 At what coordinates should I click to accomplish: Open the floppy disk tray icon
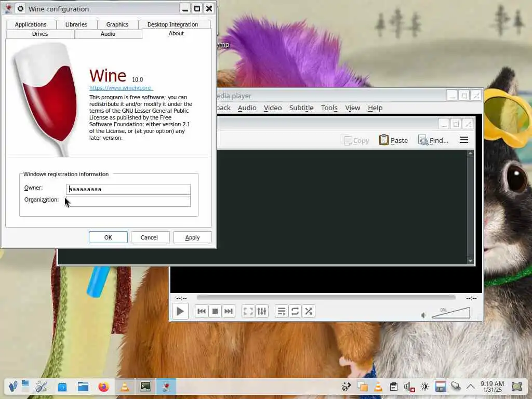pyautogui.click(x=441, y=387)
